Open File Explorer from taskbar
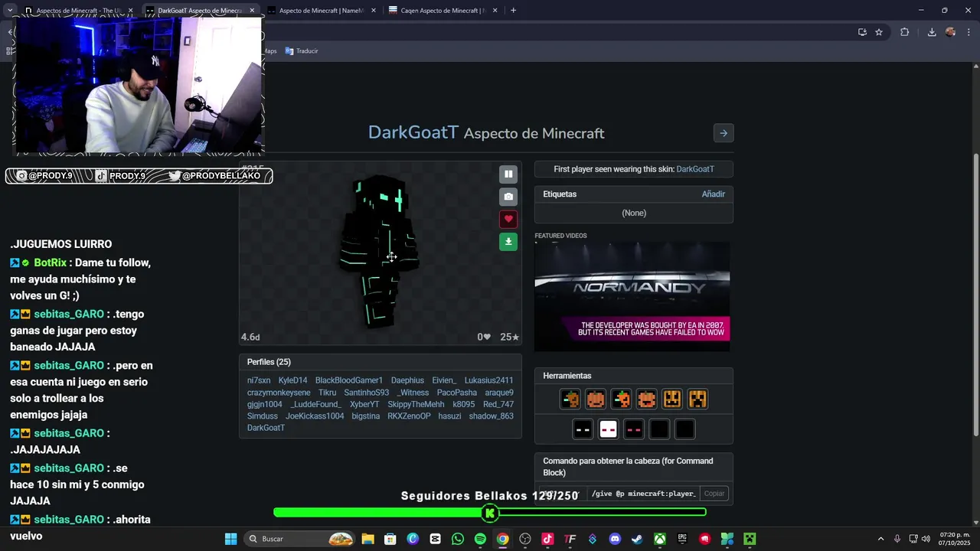This screenshot has width=980, height=551. pos(367,539)
